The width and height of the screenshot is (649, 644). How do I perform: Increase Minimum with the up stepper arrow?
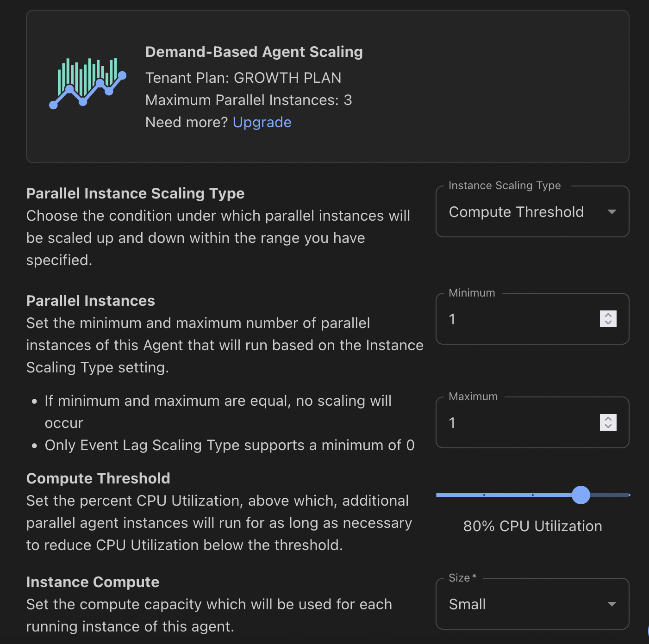(608, 315)
